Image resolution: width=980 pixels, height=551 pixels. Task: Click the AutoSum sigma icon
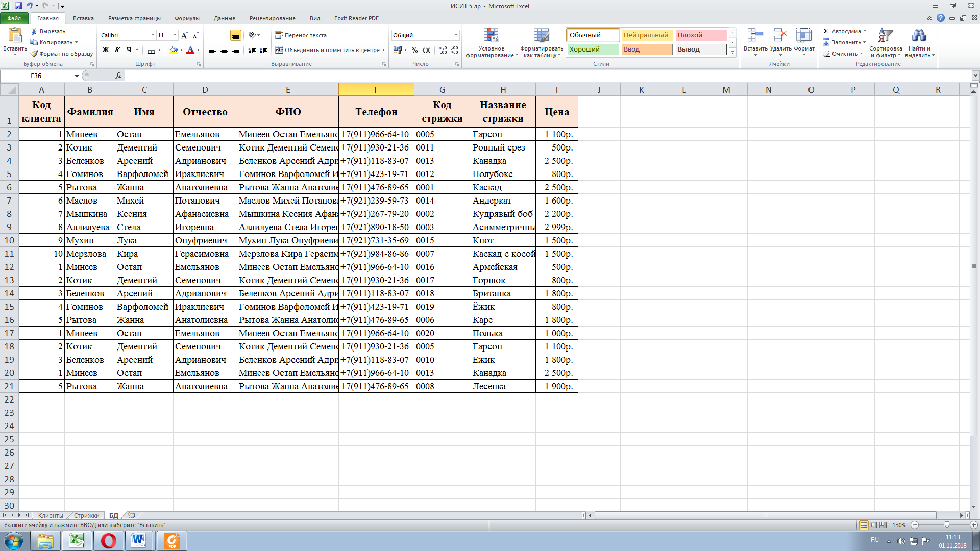click(x=826, y=31)
